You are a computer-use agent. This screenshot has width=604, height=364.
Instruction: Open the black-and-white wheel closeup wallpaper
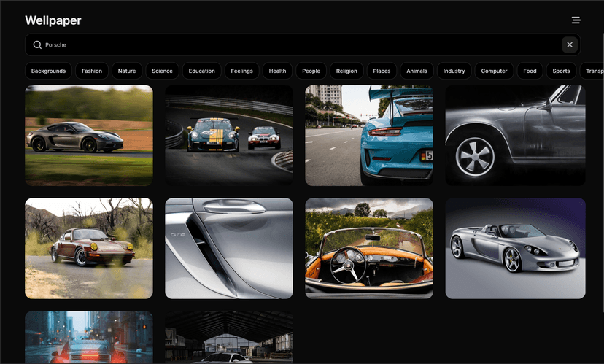point(516,136)
